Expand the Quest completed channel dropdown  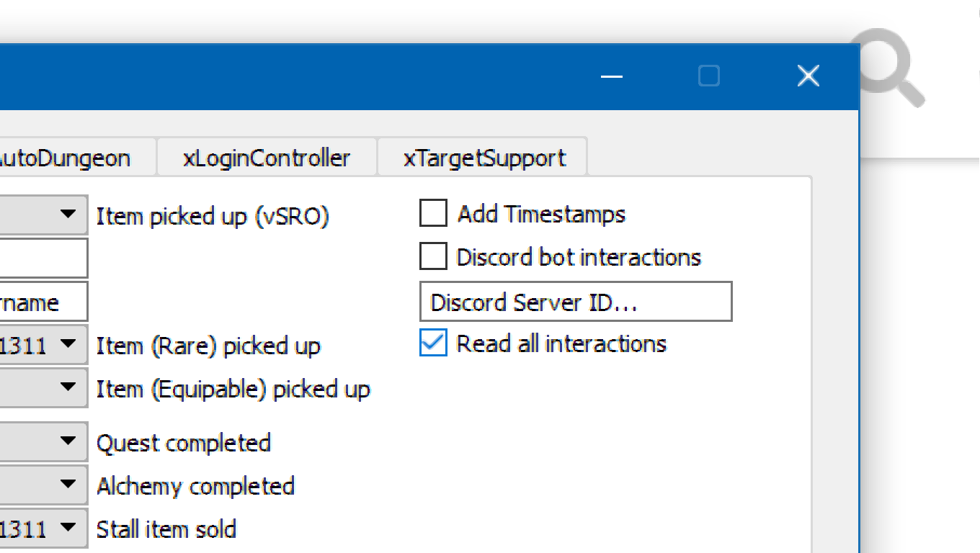43,441
